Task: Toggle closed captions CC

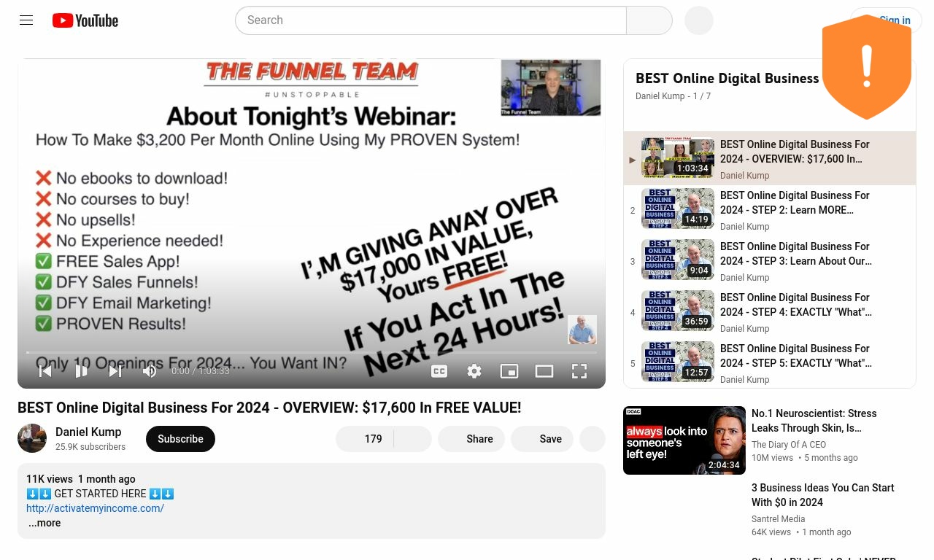Action: 439,371
